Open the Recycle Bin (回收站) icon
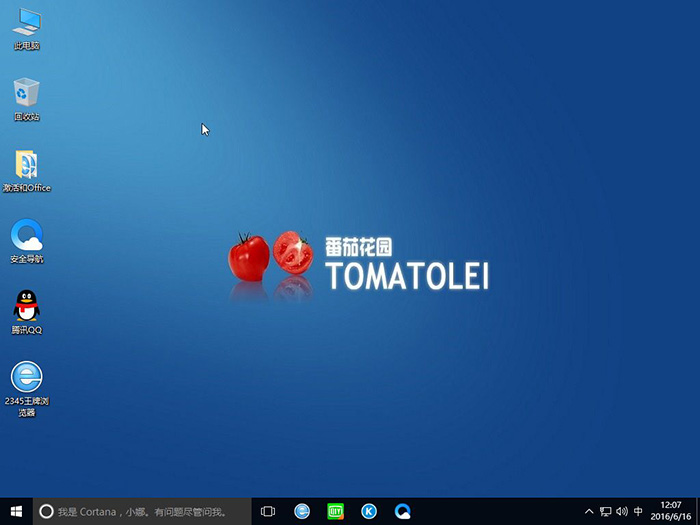Viewport: 700px width, 525px height. [x=27, y=93]
